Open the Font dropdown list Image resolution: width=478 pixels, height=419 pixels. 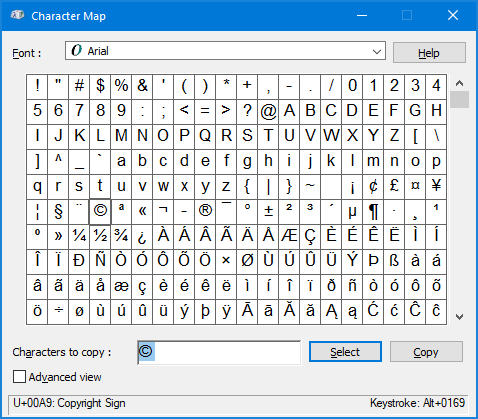377,51
